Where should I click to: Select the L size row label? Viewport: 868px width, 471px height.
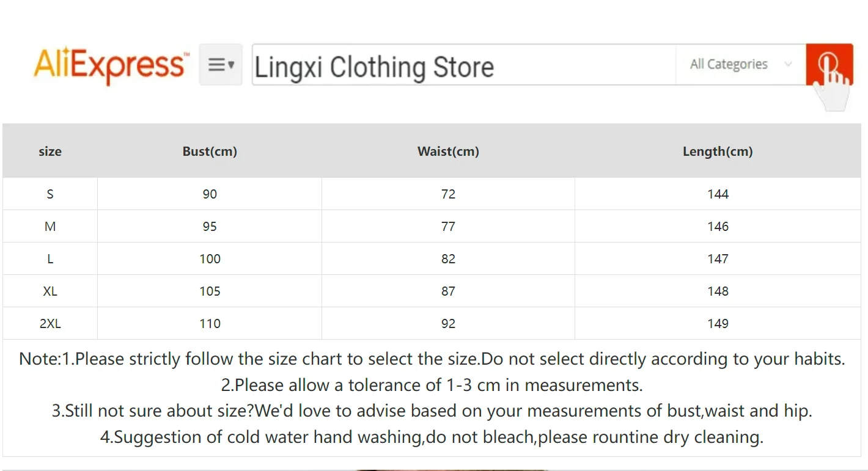(x=50, y=259)
